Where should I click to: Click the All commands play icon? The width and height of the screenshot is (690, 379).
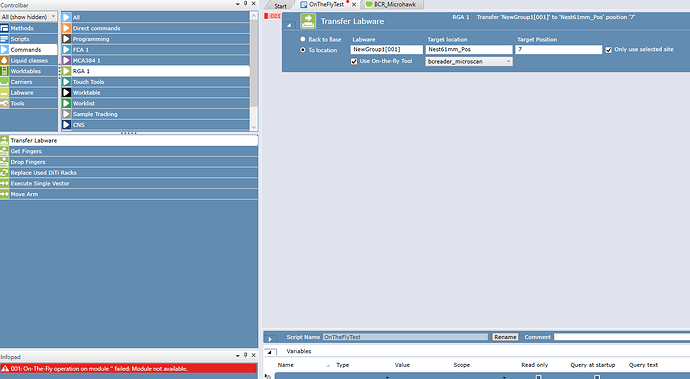click(66, 17)
